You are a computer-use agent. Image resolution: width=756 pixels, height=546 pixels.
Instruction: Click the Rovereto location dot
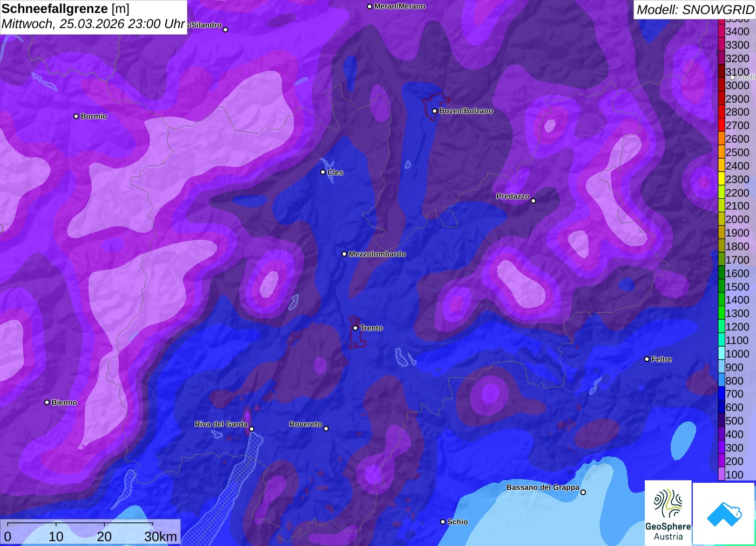tap(326, 429)
